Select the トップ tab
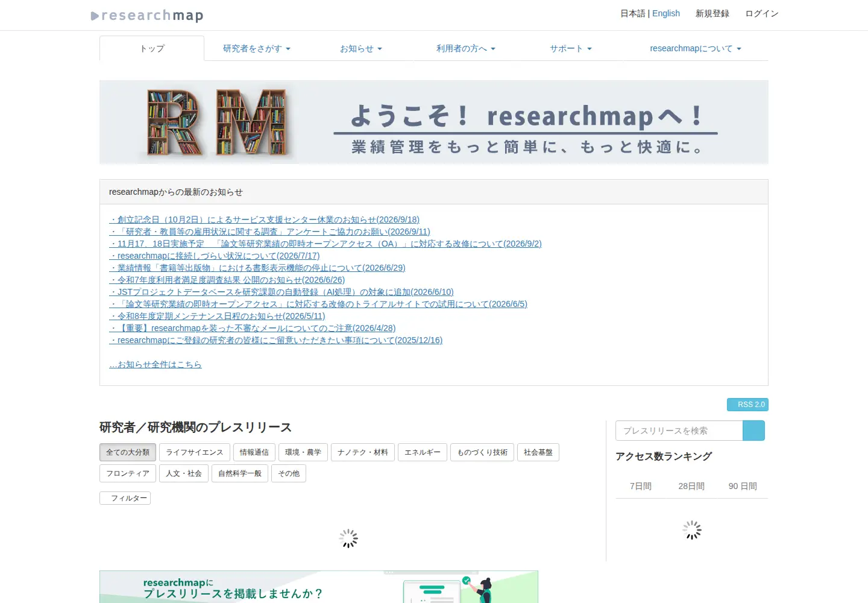This screenshot has width=868, height=603. [x=152, y=48]
